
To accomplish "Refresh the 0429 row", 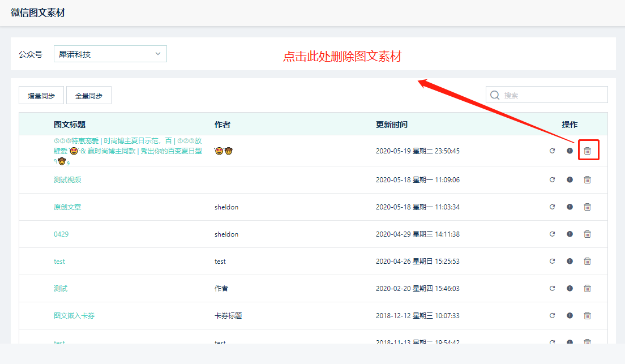I will [x=552, y=234].
